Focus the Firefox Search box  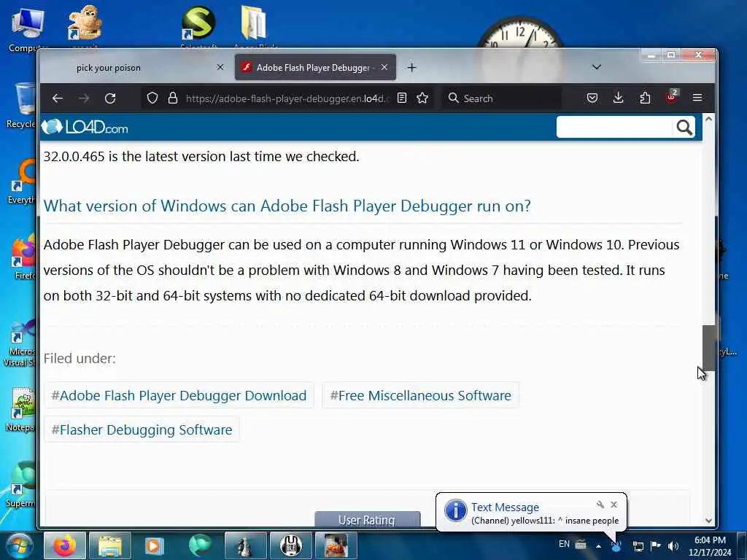pos(501,98)
